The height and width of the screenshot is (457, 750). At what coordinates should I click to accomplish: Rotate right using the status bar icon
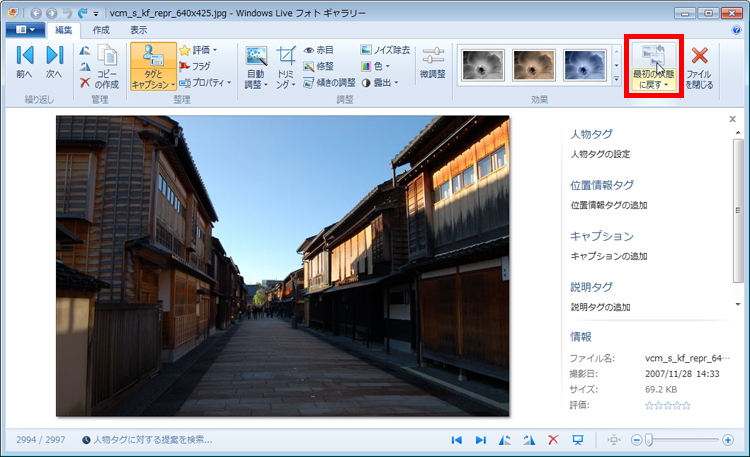click(529, 440)
